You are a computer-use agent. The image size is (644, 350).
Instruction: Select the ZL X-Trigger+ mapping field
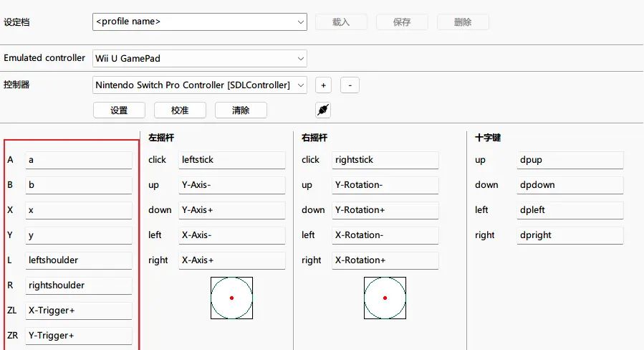click(79, 311)
